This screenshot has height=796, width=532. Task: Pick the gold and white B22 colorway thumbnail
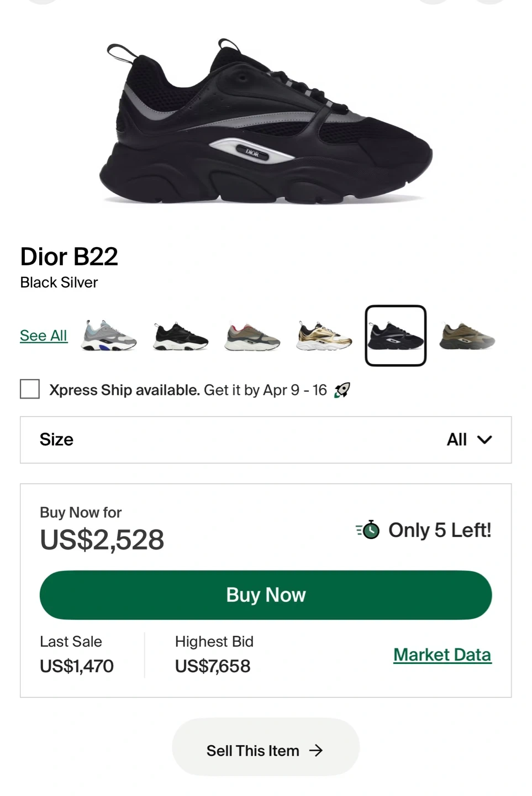coord(324,336)
